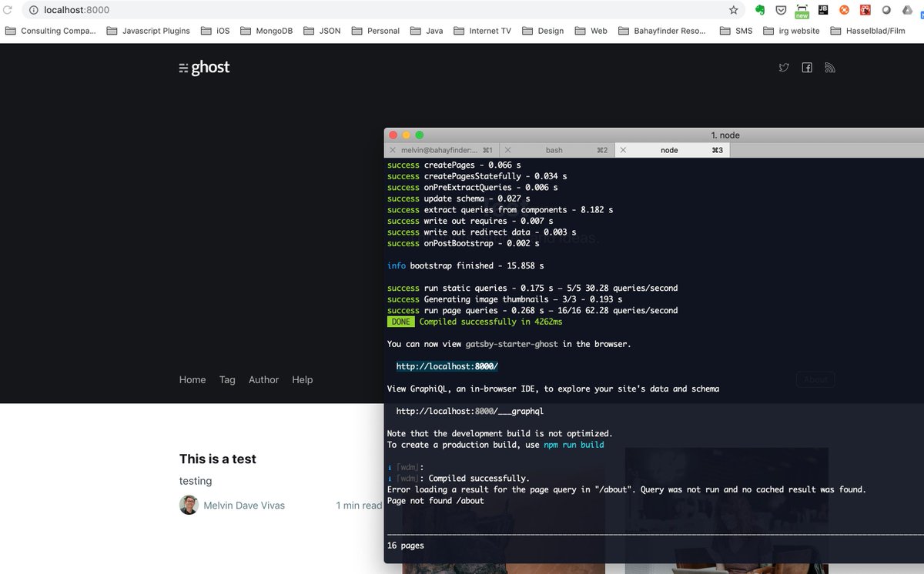Open the Javascript Plugins bookmarks folder

click(x=148, y=31)
